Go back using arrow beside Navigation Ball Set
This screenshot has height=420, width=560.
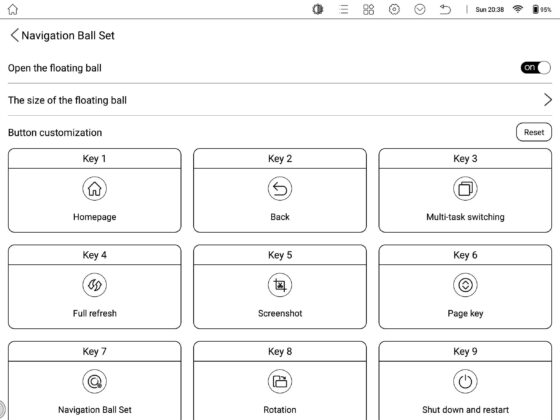click(x=14, y=35)
